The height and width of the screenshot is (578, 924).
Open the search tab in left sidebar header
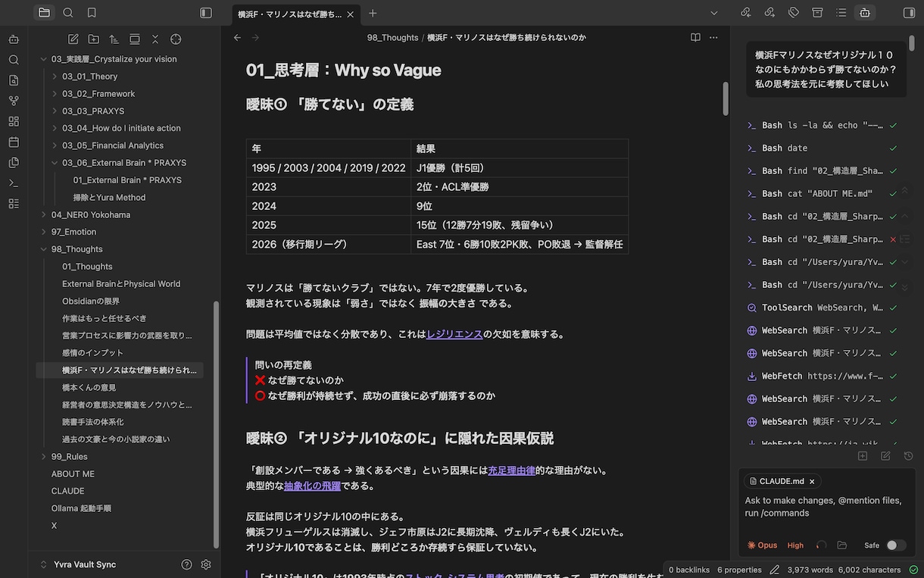[x=68, y=13]
